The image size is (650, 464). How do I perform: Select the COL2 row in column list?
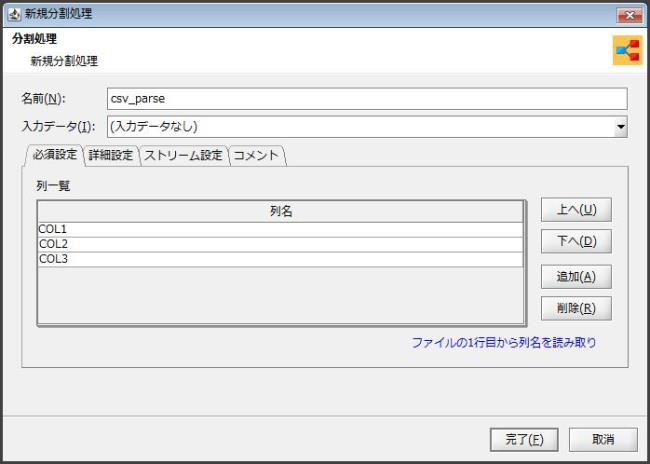[280, 244]
